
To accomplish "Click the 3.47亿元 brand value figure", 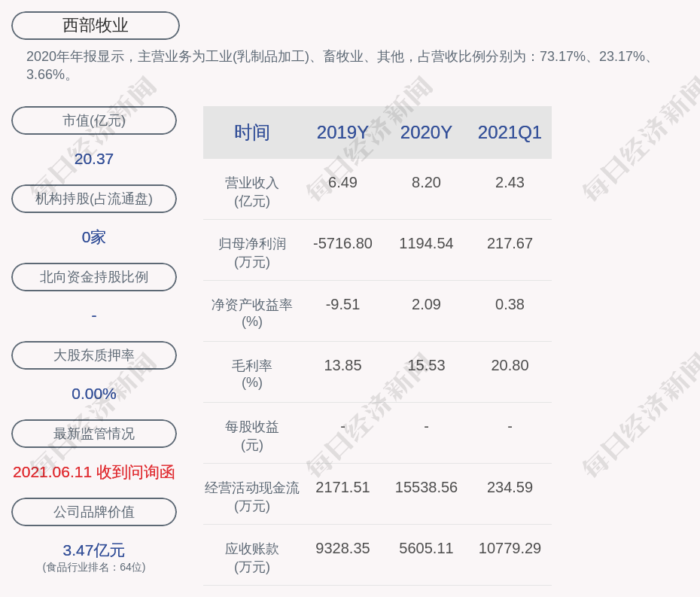I will point(94,550).
